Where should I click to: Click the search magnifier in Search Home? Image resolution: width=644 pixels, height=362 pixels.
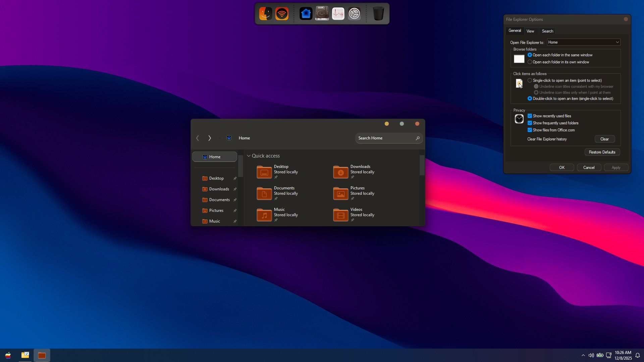tap(418, 138)
